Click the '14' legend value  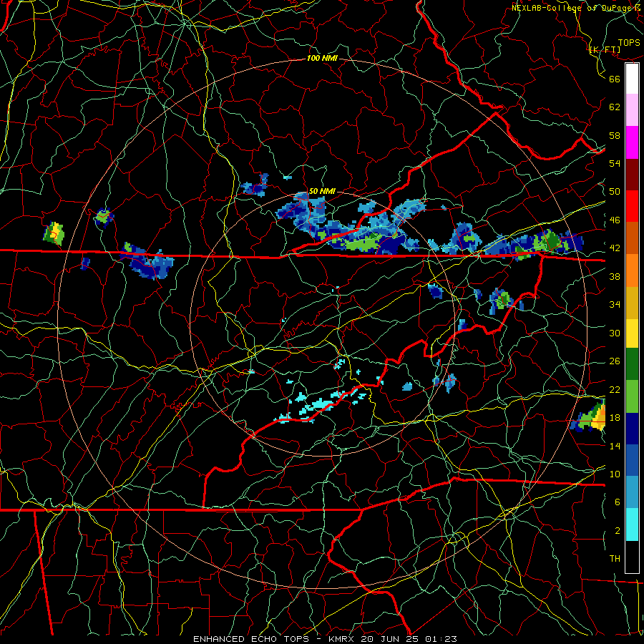coord(615,446)
